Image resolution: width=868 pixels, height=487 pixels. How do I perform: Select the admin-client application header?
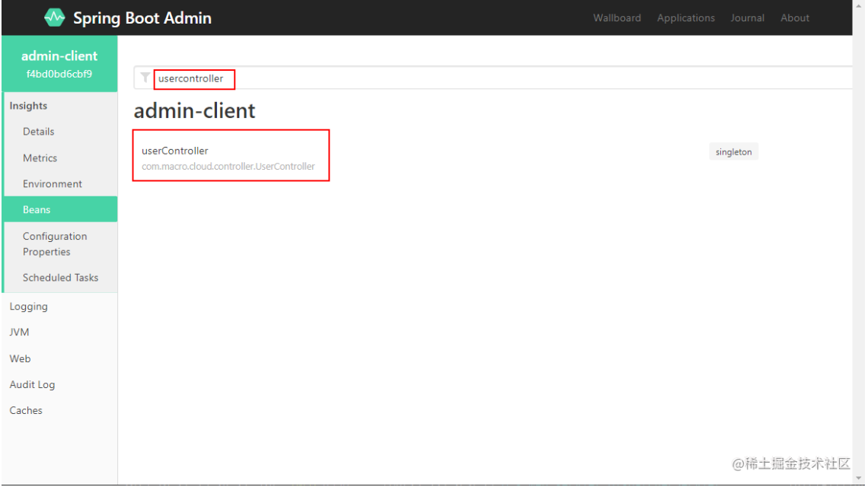click(x=59, y=64)
